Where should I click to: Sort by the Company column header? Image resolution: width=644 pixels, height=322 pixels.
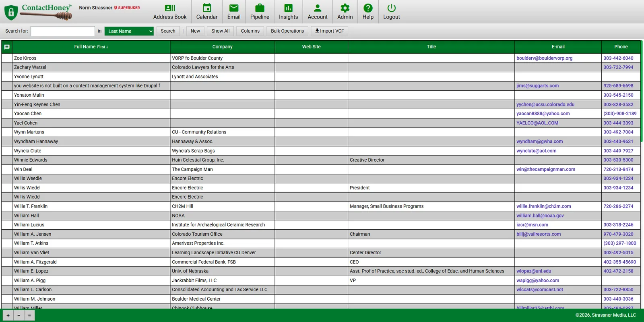point(223,47)
